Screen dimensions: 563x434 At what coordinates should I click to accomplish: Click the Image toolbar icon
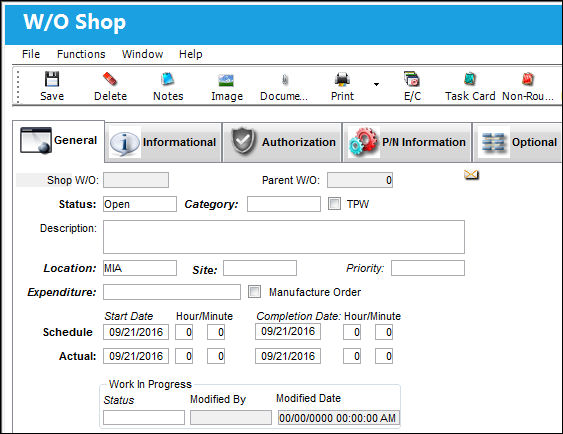pos(226,80)
